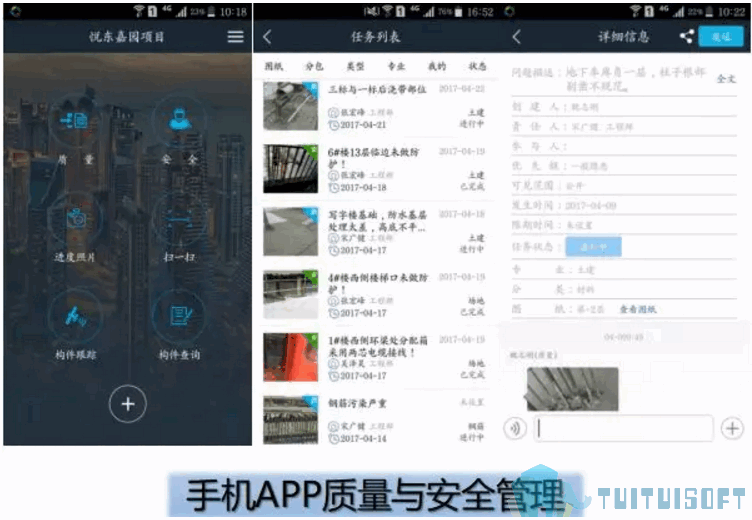Viewport: 752px width, 520px height.
Task: Click the 悦东嘉园项目 title
Action: [x=127, y=36]
